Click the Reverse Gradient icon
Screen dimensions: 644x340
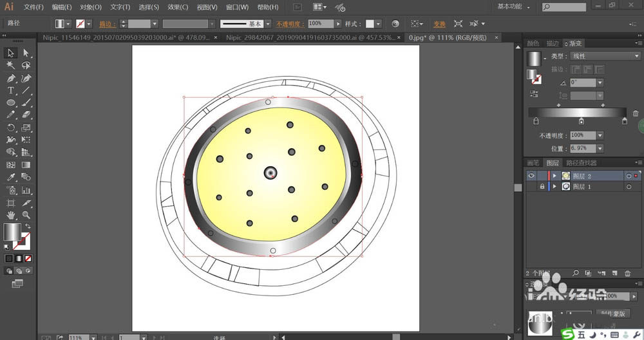(533, 95)
